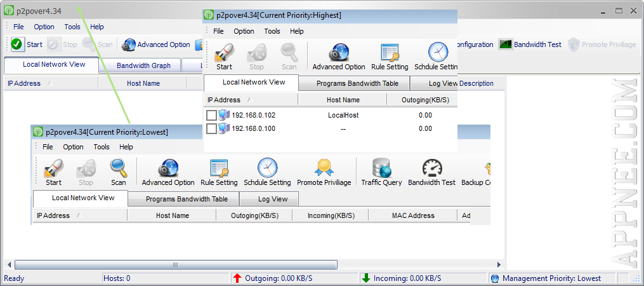Launch Start rocket in Highest priority window
The image size is (644, 286).
coord(224,53)
